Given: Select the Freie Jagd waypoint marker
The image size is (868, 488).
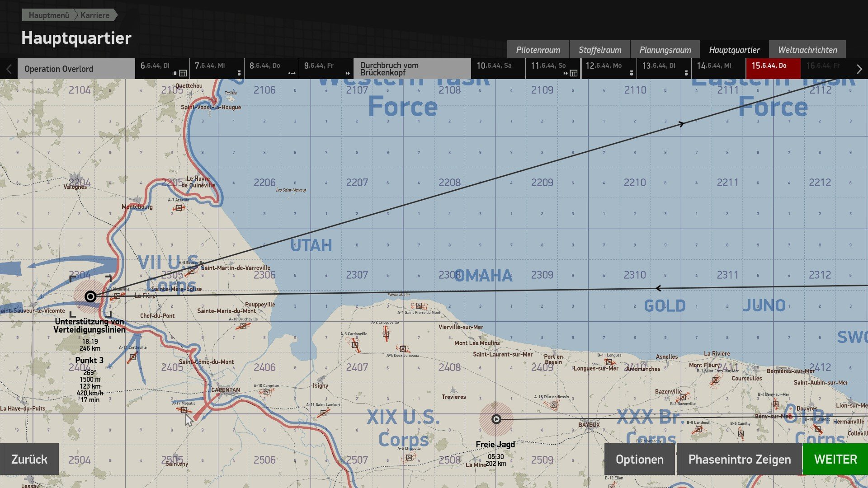Looking at the screenshot, I should pos(496,419).
